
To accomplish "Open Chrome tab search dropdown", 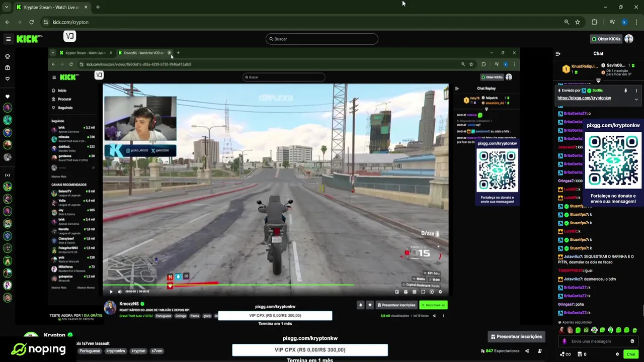I will pyautogui.click(x=7, y=7).
